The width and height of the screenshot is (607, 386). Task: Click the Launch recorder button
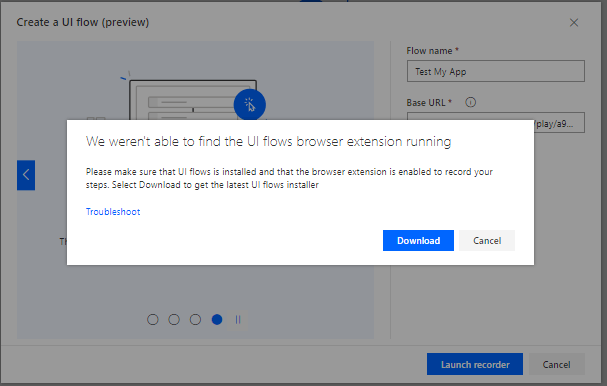[475, 364]
